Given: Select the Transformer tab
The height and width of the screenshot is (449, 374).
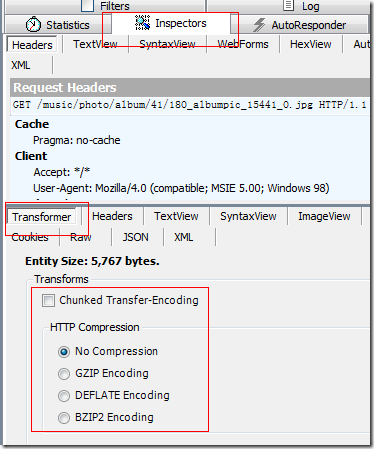Looking at the screenshot, I should tap(42, 217).
